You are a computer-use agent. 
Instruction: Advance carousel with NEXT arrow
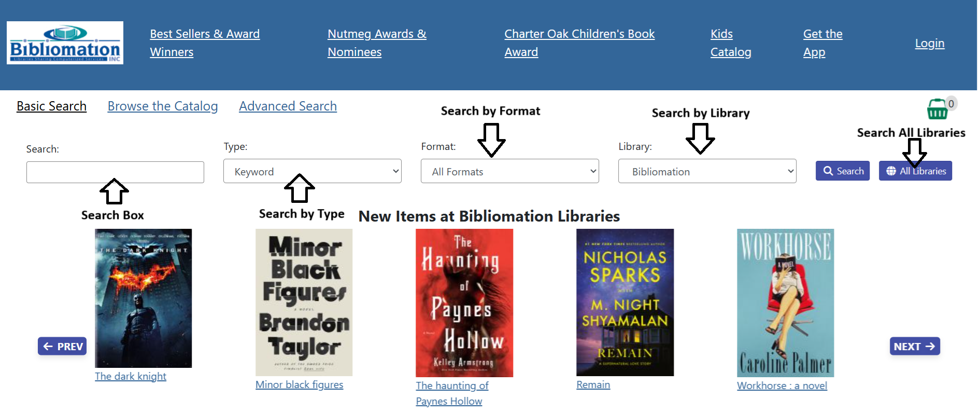[914, 346]
